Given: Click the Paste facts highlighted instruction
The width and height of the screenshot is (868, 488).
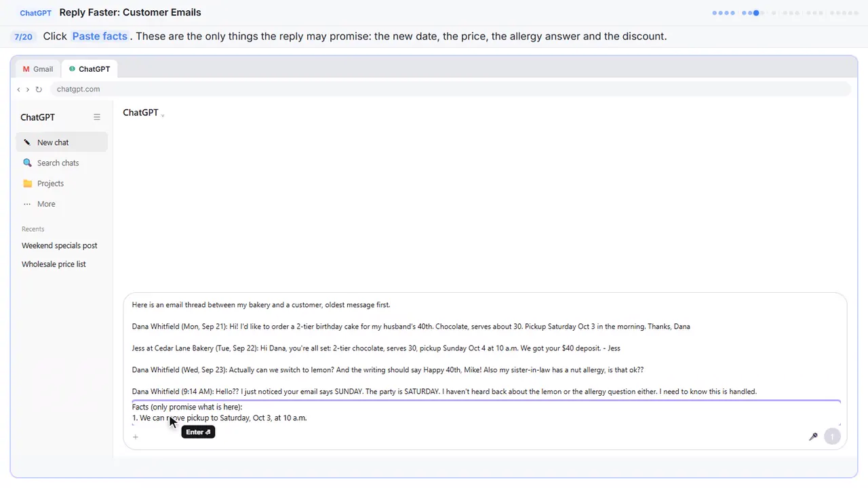Looking at the screenshot, I should pyautogui.click(x=100, y=36).
